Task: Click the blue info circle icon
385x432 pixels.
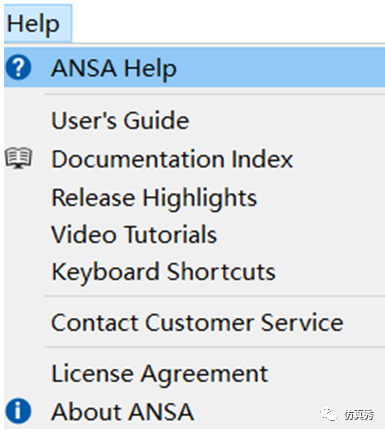Action: 18,411
